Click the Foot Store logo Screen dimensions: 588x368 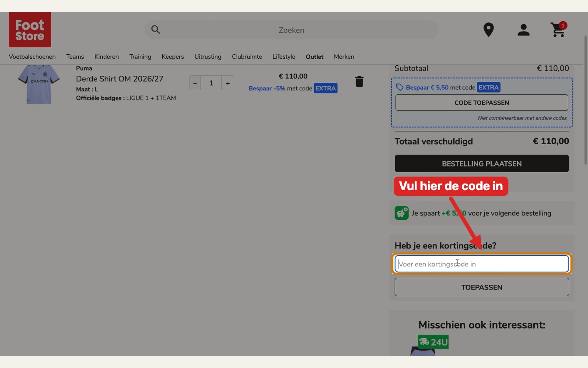(30, 30)
